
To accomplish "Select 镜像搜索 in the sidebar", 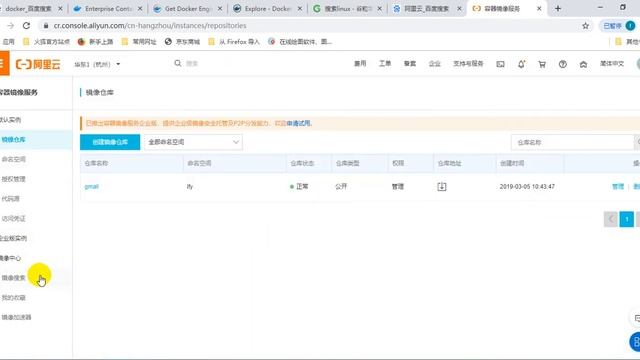I will (x=13, y=278).
